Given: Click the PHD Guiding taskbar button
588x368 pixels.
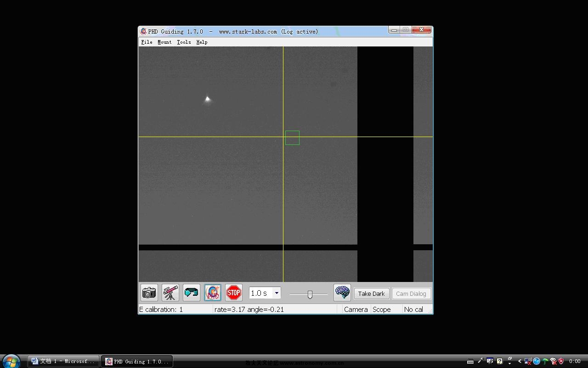Looking at the screenshot, I should pyautogui.click(x=137, y=361).
